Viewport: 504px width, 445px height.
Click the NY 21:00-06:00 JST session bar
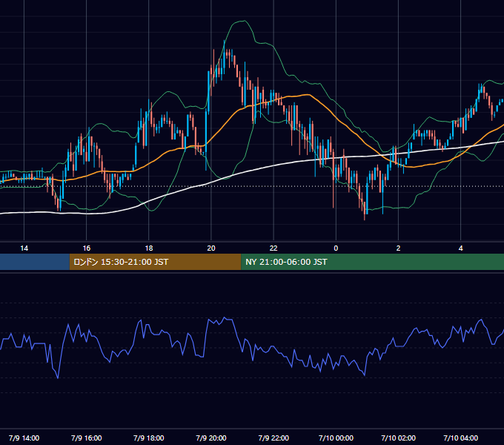tap(372, 262)
